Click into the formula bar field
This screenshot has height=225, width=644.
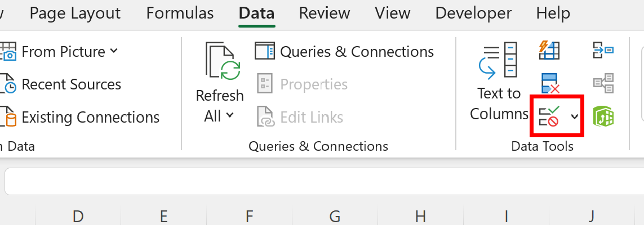coord(325,181)
